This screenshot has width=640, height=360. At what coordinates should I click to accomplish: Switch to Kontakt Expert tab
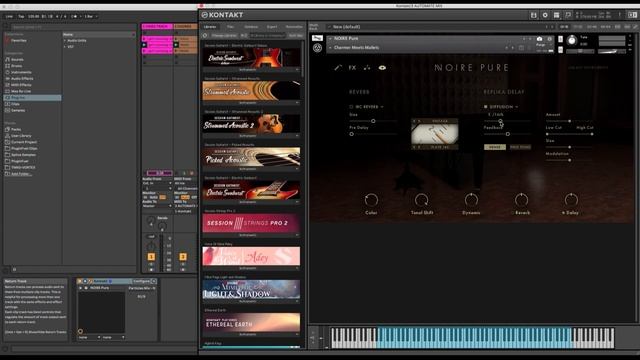pos(272,27)
